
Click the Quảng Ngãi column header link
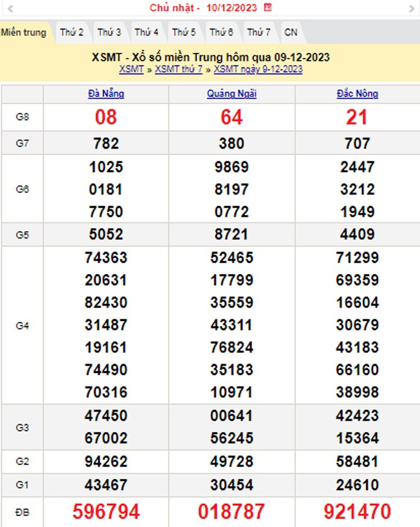[x=231, y=94]
